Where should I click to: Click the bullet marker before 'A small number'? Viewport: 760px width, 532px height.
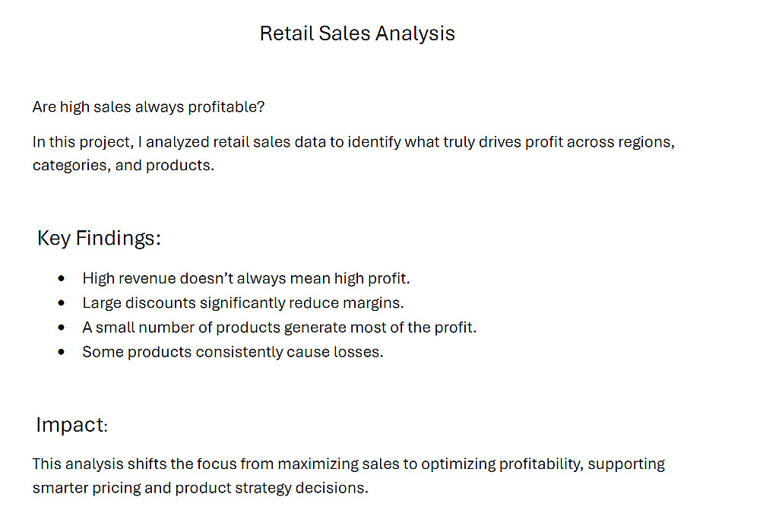point(62,328)
